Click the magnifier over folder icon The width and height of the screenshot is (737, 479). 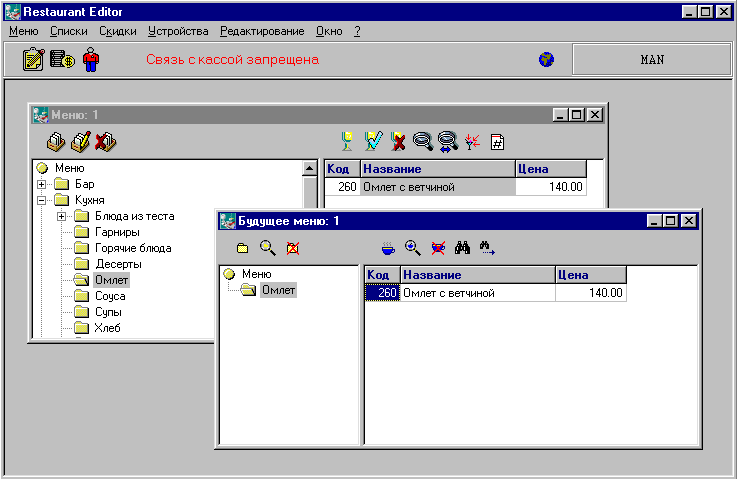pyautogui.click(x=268, y=248)
